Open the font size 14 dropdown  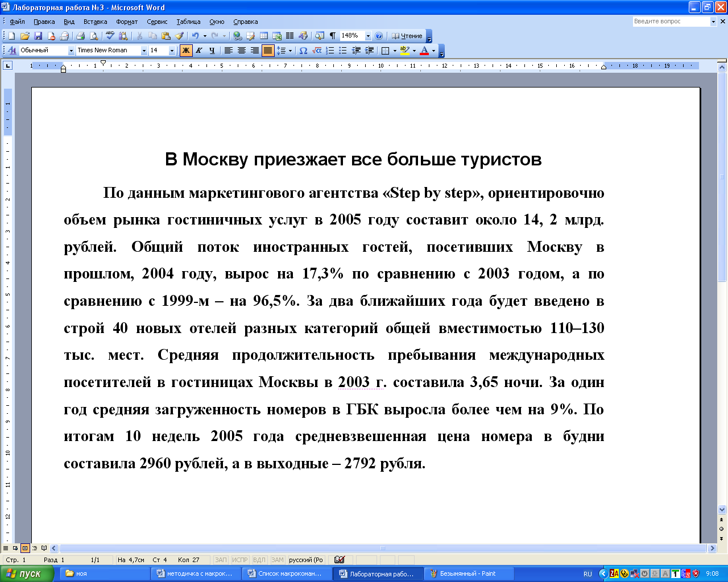[172, 51]
